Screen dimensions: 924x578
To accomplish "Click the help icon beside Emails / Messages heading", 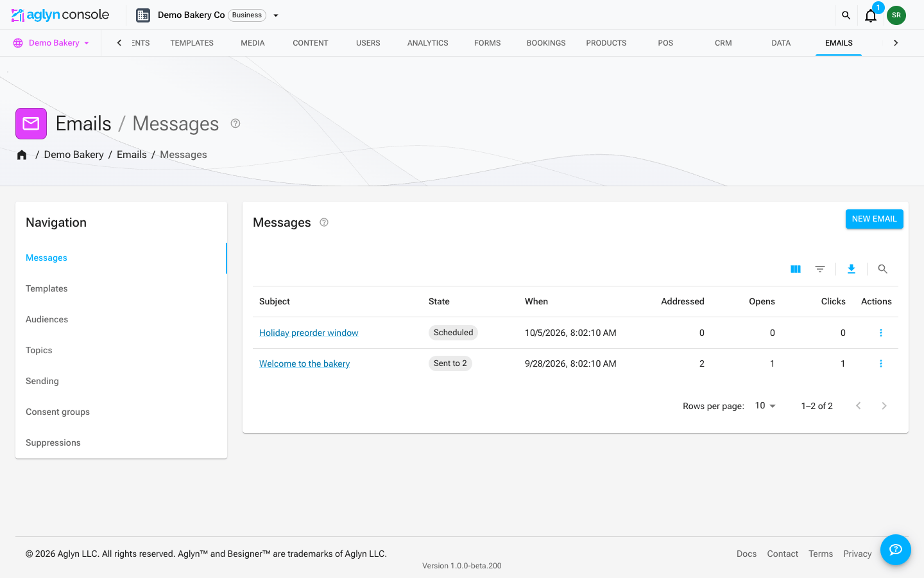I will (x=235, y=123).
